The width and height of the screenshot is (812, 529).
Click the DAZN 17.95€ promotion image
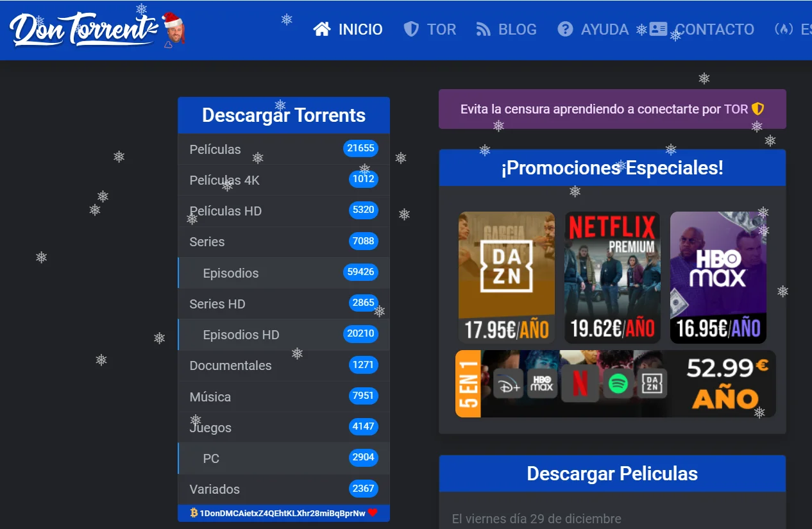point(507,278)
